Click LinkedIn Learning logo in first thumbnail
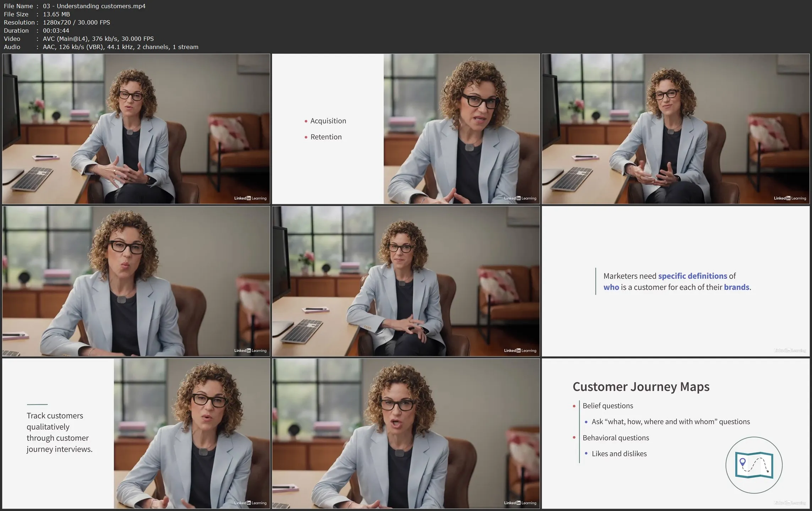The image size is (812, 511). (x=250, y=198)
